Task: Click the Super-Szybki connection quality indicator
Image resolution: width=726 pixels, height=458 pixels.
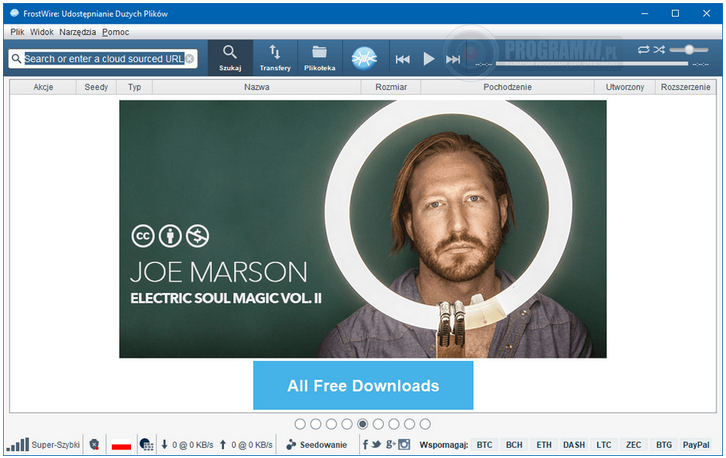Action: point(43,445)
